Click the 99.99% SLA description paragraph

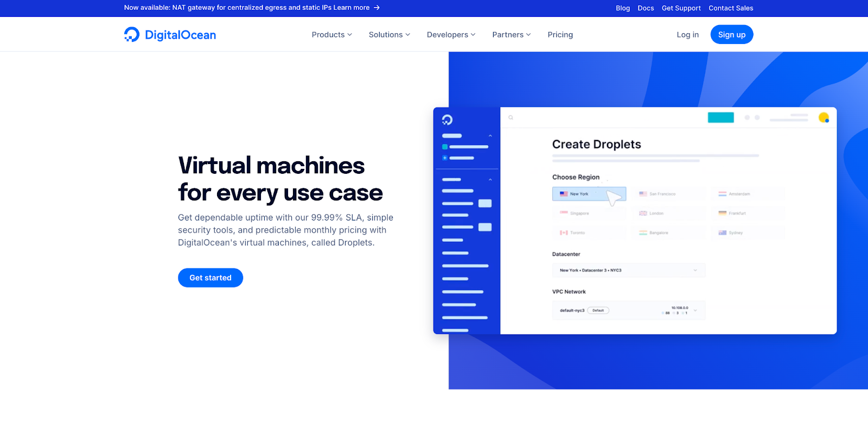pyautogui.click(x=286, y=230)
